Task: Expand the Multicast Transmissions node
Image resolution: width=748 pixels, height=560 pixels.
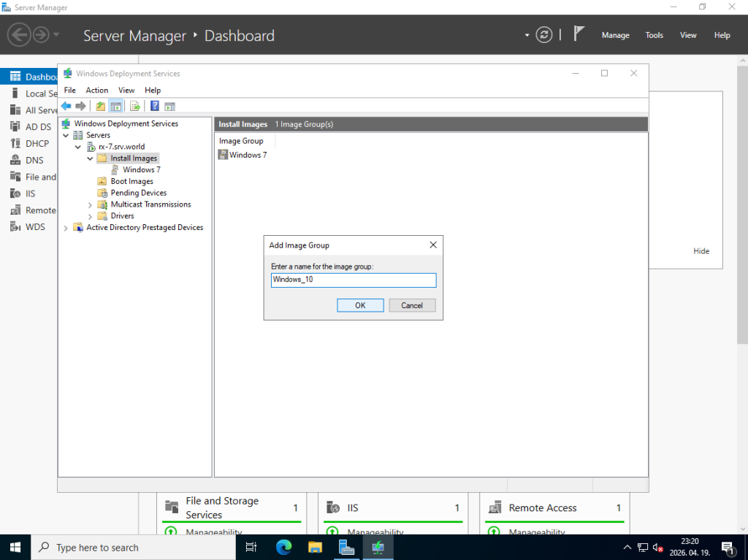Action: pyautogui.click(x=91, y=204)
